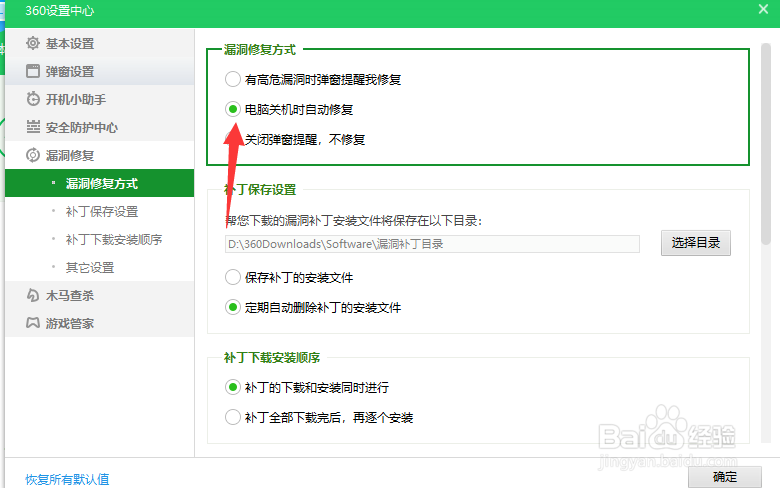Click the 选择目录 button

pyautogui.click(x=695, y=243)
